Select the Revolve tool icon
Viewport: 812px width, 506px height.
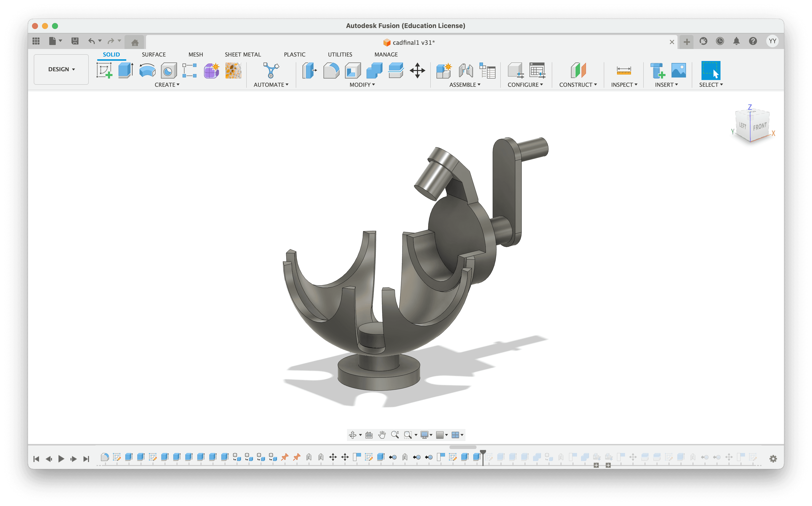point(147,70)
